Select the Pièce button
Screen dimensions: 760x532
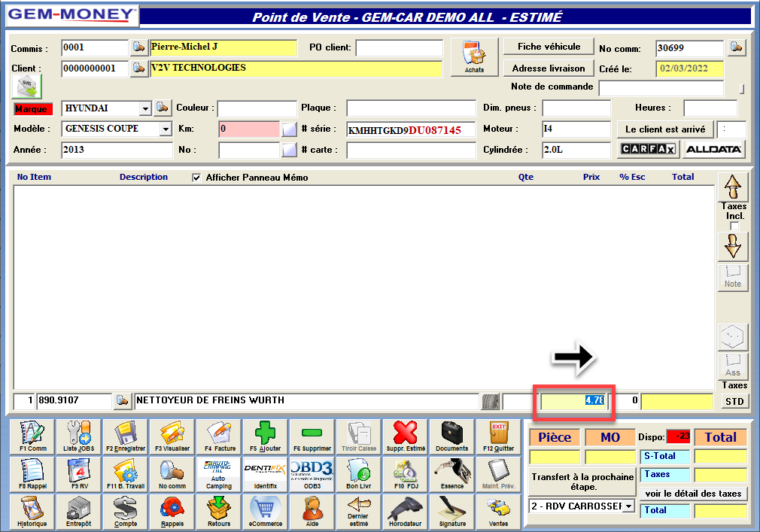point(555,437)
